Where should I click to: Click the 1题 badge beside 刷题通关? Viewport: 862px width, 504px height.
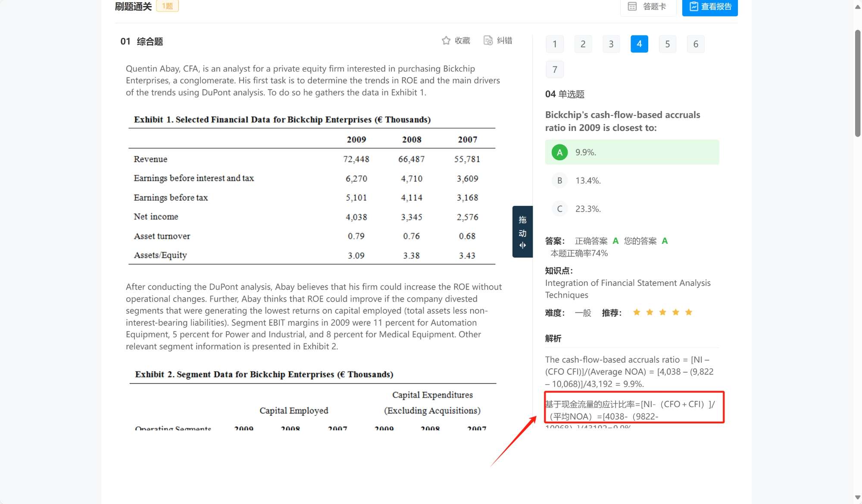tap(167, 6)
